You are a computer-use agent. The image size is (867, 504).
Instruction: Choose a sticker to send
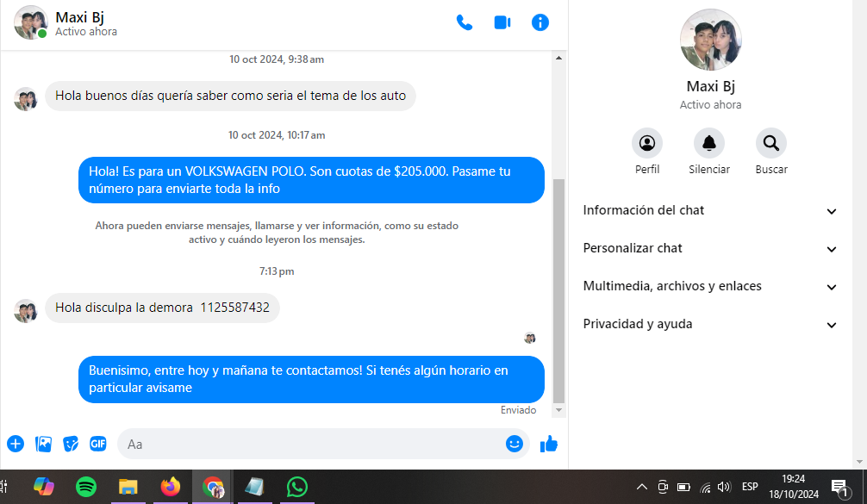[72, 444]
